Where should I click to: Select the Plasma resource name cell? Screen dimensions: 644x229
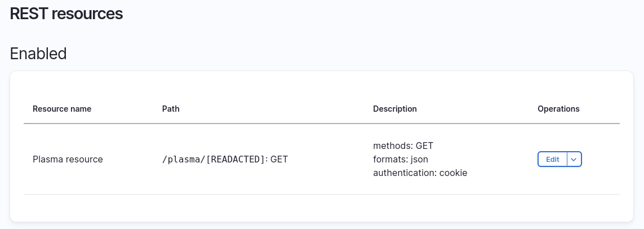[x=68, y=160]
